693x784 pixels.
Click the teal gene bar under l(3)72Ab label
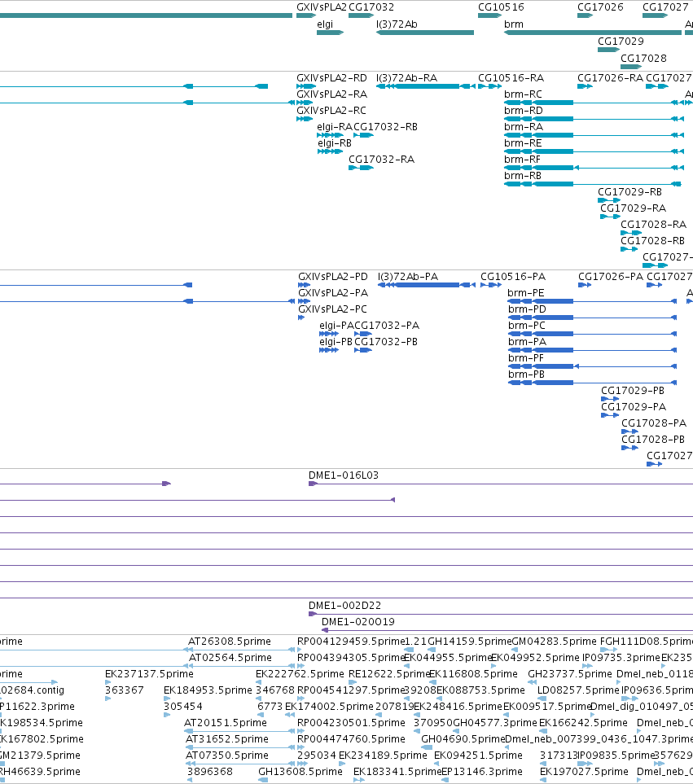tap(425, 33)
